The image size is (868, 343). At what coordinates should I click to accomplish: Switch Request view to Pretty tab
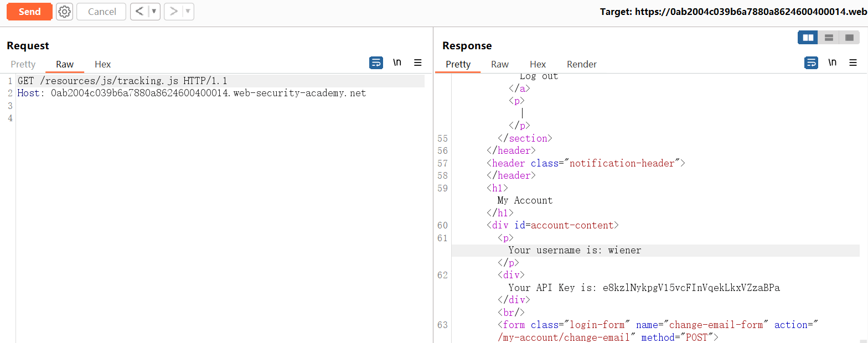23,64
